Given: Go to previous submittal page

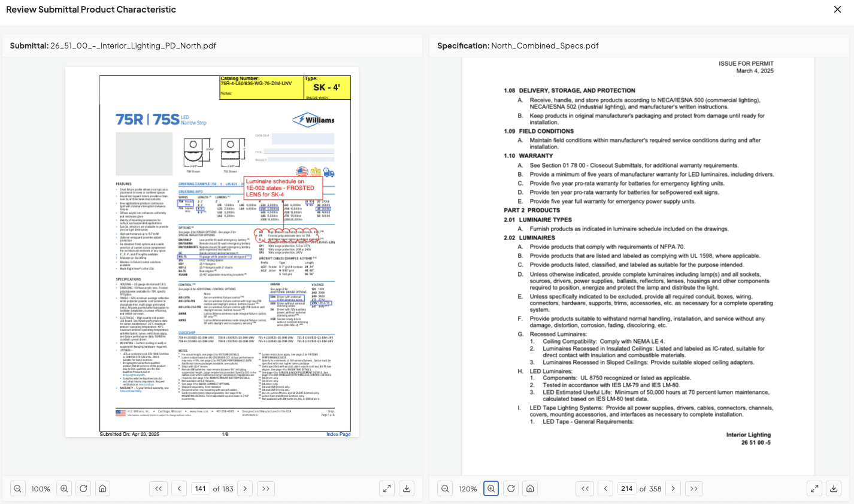Looking at the screenshot, I should 179,488.
